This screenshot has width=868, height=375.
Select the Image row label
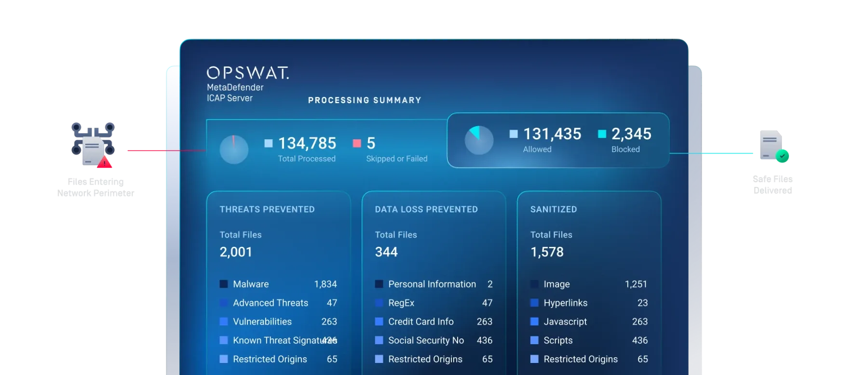556,284
